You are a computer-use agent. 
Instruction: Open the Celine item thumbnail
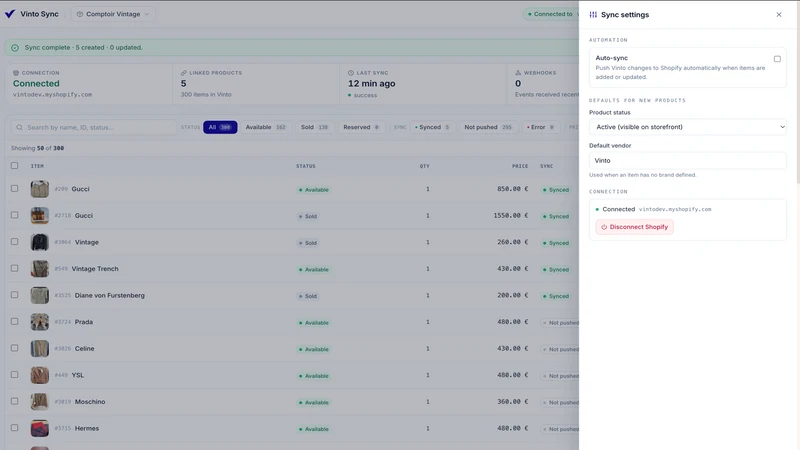point(39,348)
